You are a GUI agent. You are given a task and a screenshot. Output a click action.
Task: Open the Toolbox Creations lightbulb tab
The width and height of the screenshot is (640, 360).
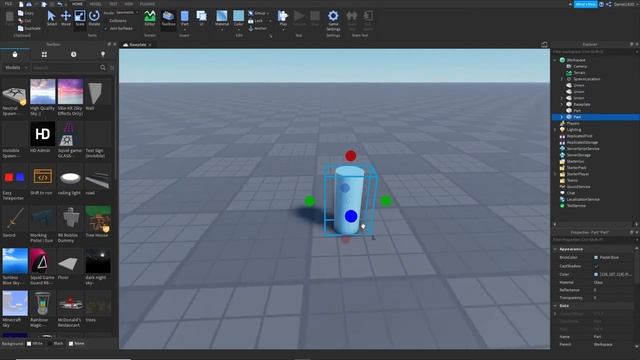103,54
